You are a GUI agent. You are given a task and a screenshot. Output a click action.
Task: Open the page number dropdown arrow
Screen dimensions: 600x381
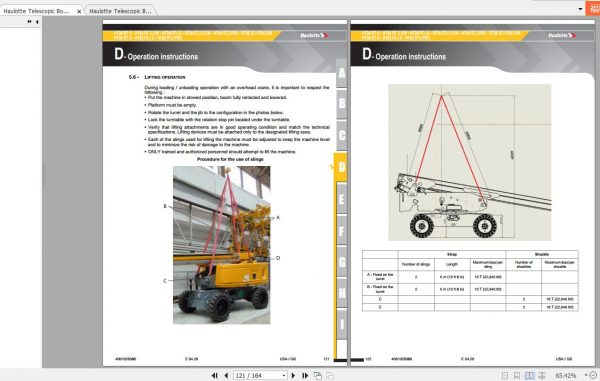click(284, 376)
